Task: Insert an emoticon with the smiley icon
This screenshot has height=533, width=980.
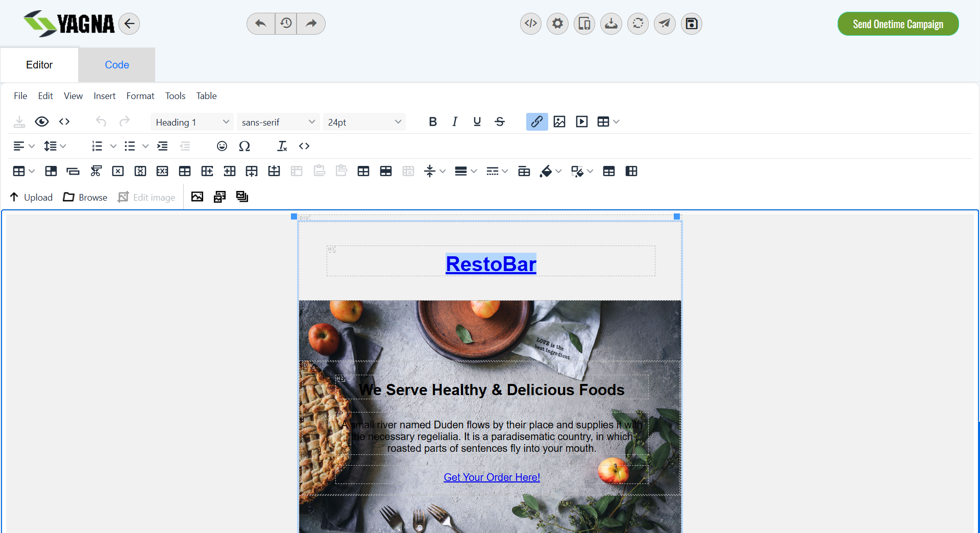Action: [x=222, y=146]
